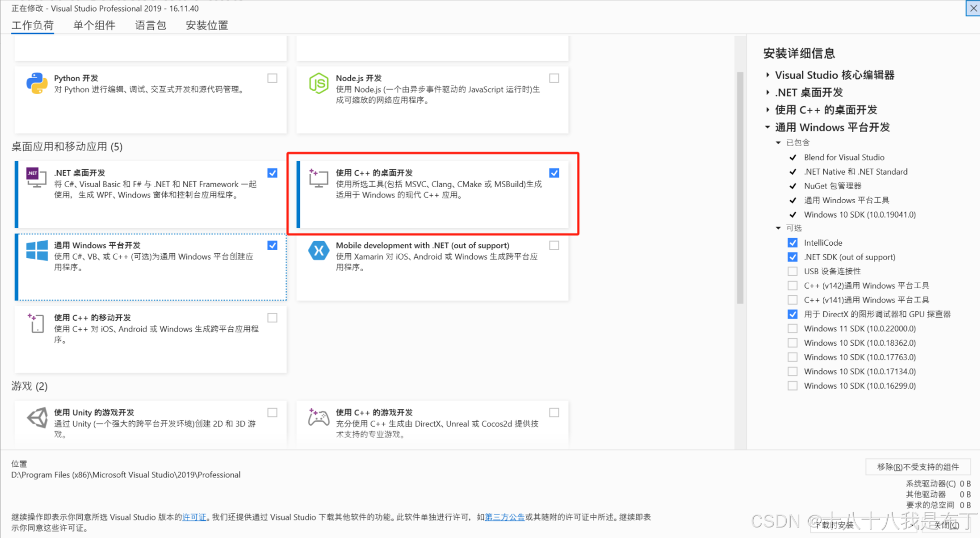Click the 通用 Windows 平台开发 icon
The width and height of the screenshot is (980, 538).
36,250
